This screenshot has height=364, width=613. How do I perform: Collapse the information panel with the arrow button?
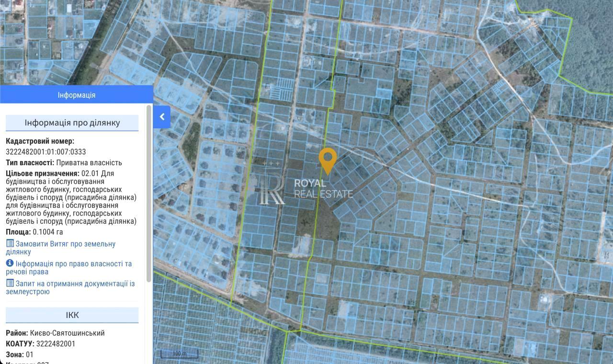(x=162, y=117)
